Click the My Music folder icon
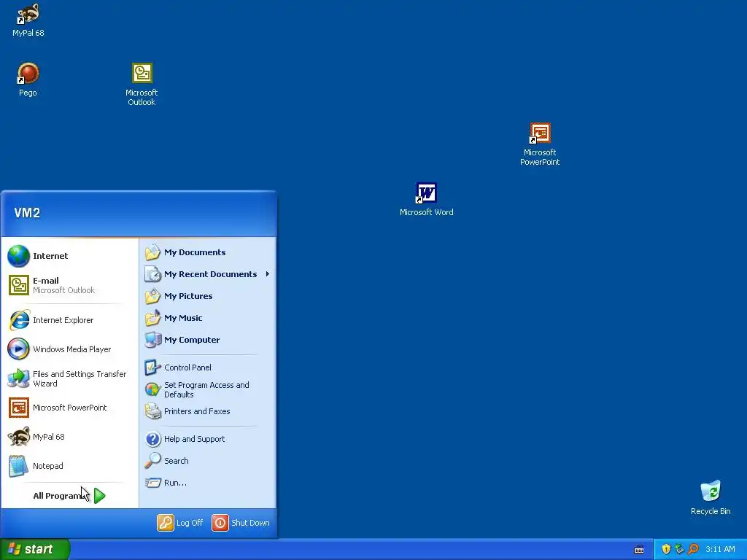 (x=153, y=318)
